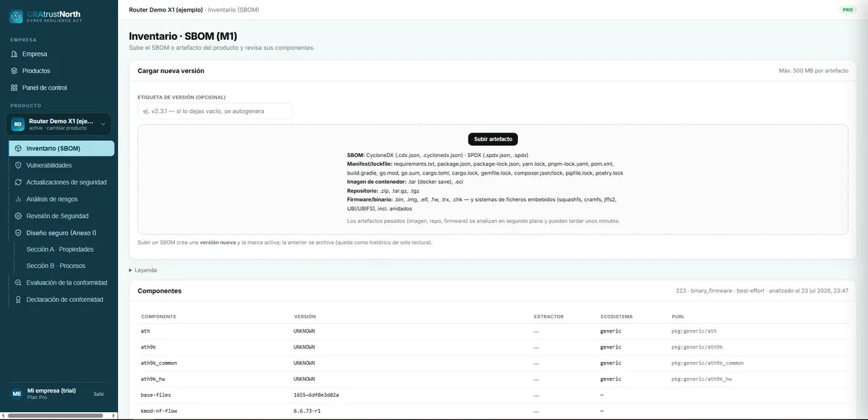Viewport: 868px width, 420px height.
Task: Click the artifact upload drop zone
Action: coord(493,180)
